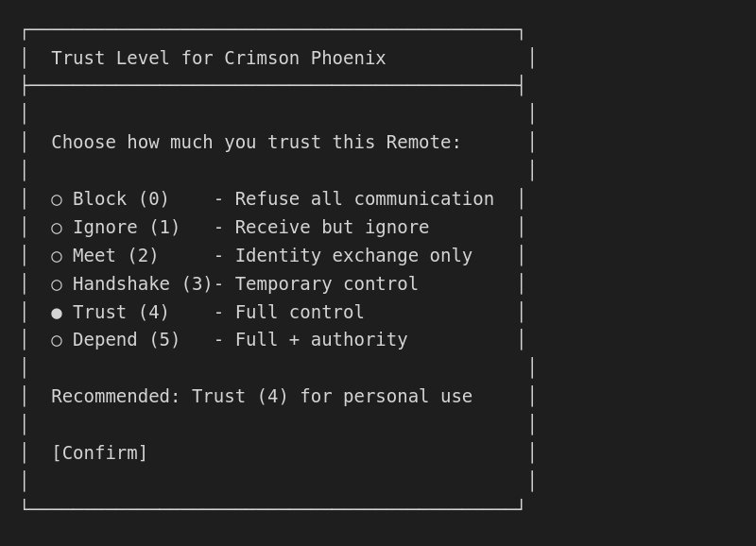The height and width of the screenshot is (546, 756).
Task: Click the filled radio bullet beside Trust
Action: pyautogui.click(x=56, y=312)
